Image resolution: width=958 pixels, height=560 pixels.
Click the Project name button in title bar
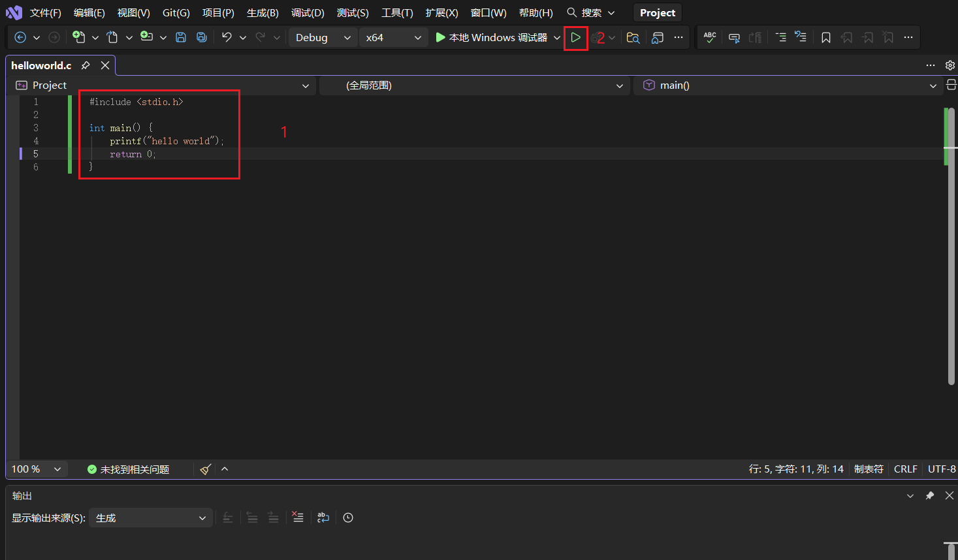[658, 13]
